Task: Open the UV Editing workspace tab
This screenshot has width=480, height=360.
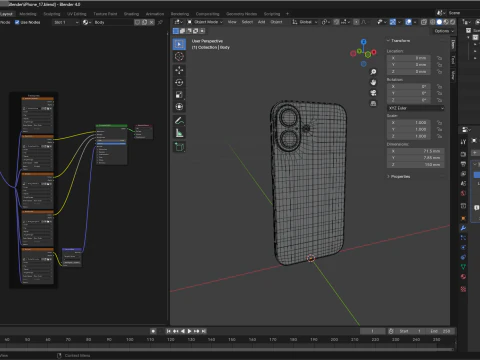Action: [77, 14]
